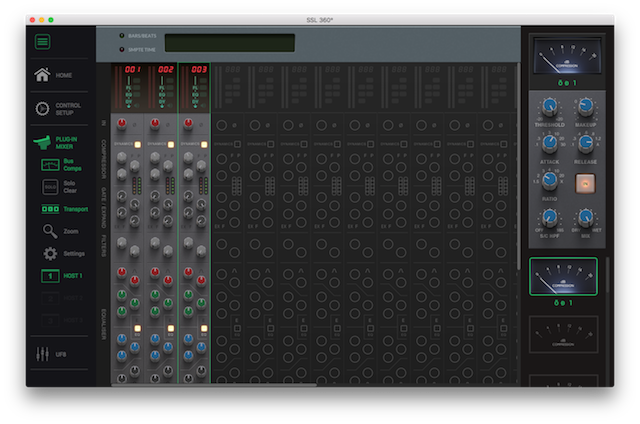The height and width of the screenshot is (424, 640).
Task: Click the mixer faders UF8 icon
Action: (x=42, y=354)
